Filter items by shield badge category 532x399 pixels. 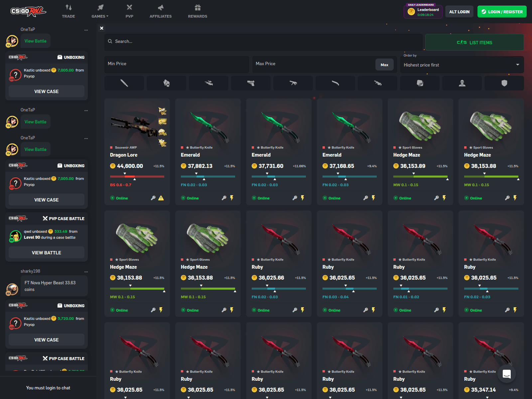(504, 83)
